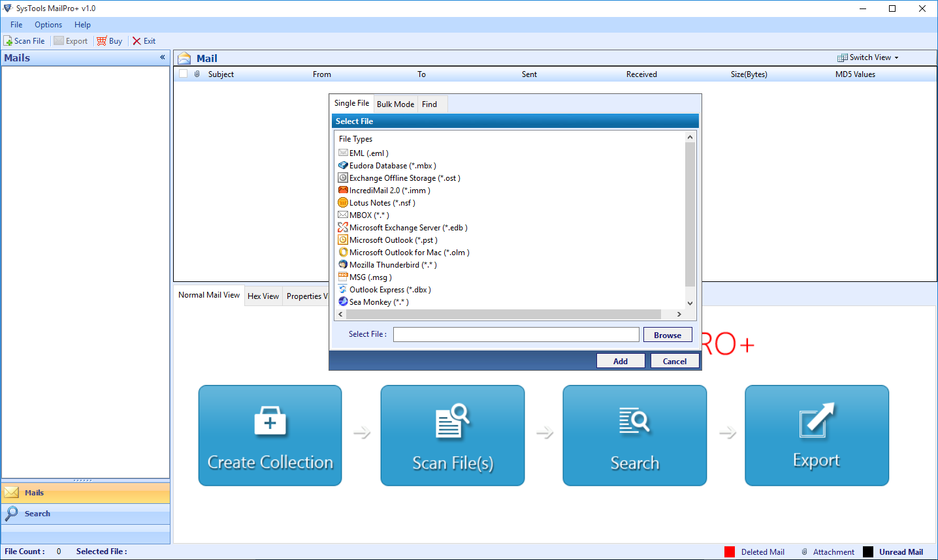The width and height of the screenshot is (938, 560).
Task: Click the red Deleted Mail legend swatch
Action: tap(730, 552)
